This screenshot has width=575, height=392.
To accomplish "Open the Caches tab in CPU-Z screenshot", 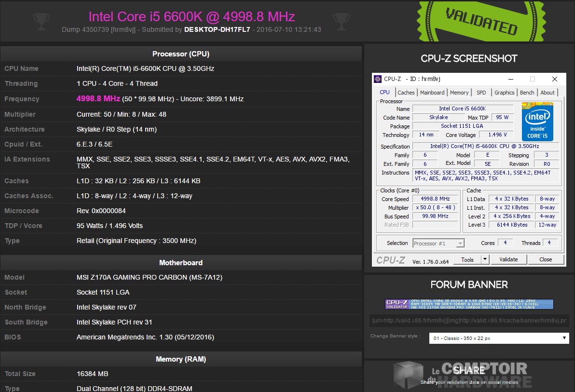I will 406,93.
